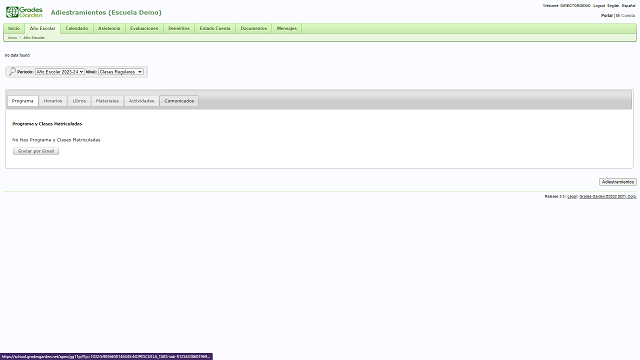This screenshot has width=640, height=360.
Task: Click the 'no data found' message
Action: (17, 55)
